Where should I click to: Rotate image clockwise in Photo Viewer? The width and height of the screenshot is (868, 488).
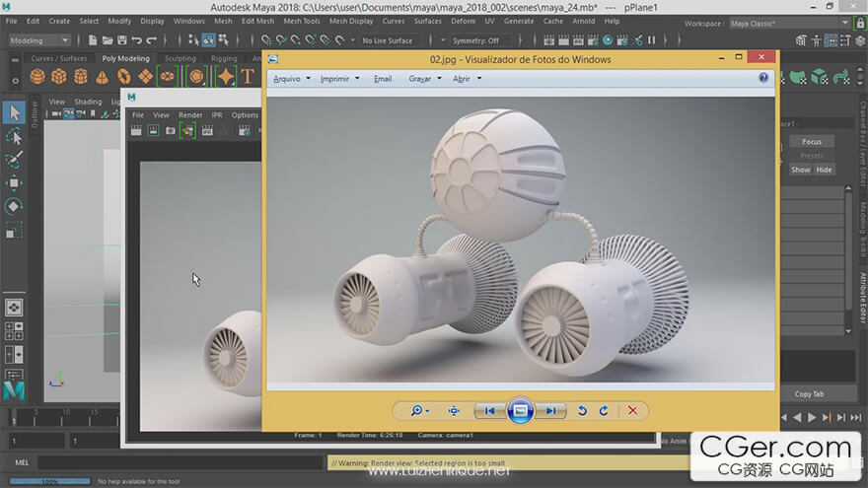click(x=604, y=410)
